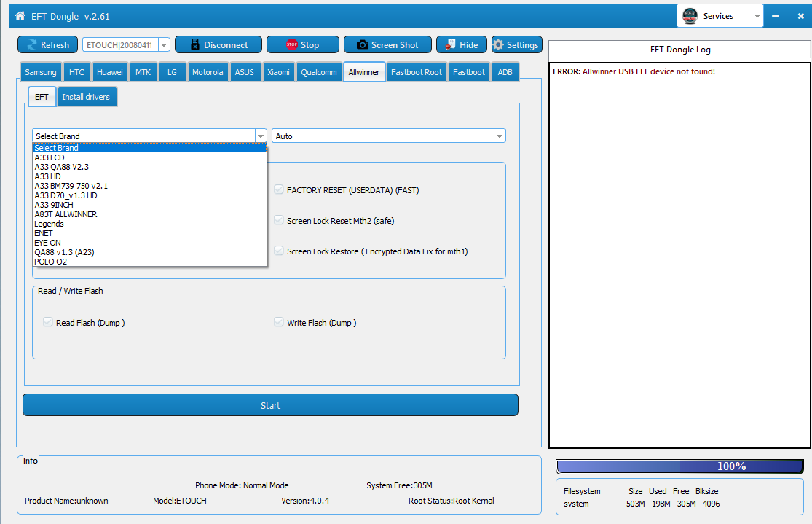Click the Stop button label
This screenshot has height=524, width=812.
(310, 45)
